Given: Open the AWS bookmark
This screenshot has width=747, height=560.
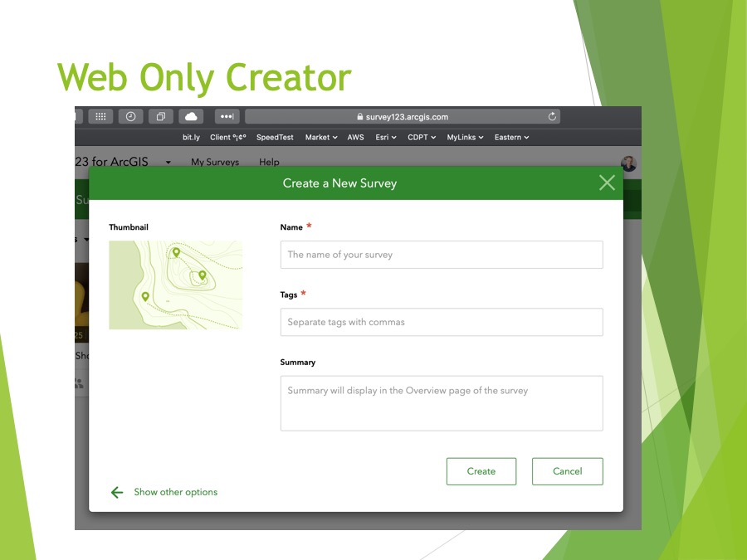Looking at the screenshot, I should 355,137.
